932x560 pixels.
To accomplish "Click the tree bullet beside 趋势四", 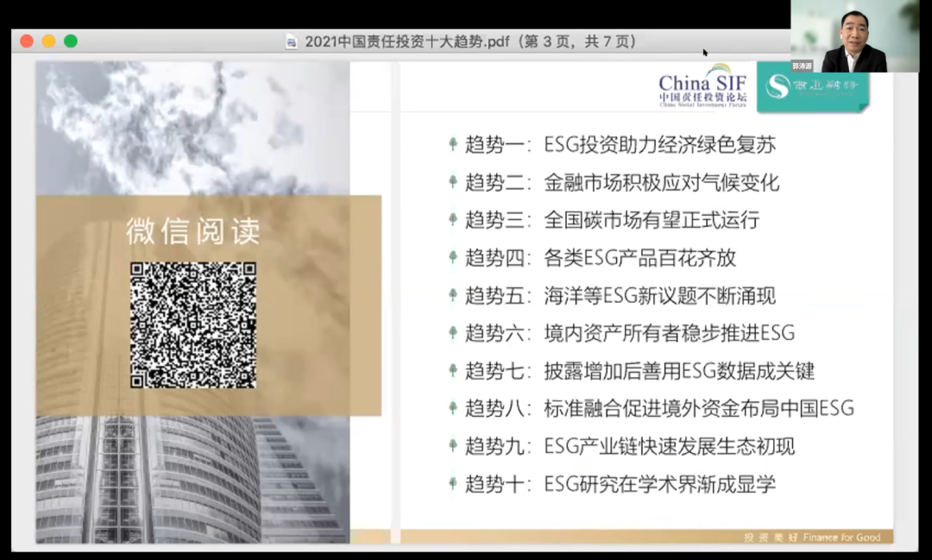I will (x=452, y=257).
